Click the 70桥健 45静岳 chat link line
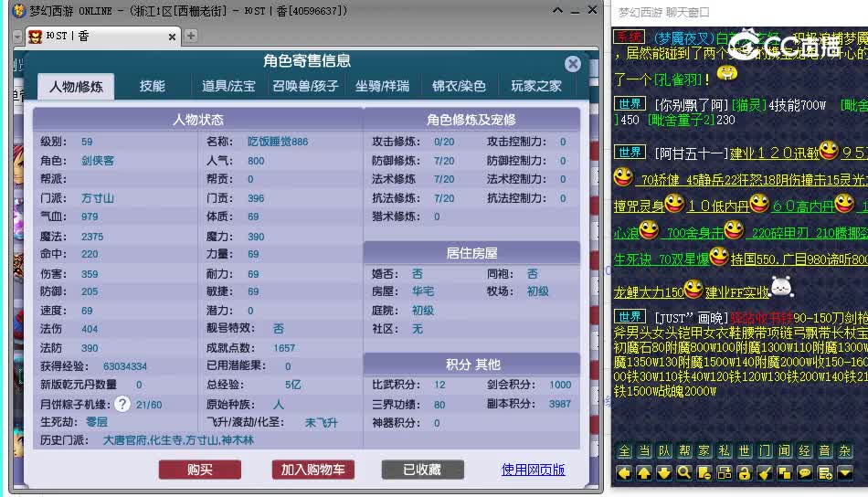Viewport: 868px width, 497px height. coord(754,179)
